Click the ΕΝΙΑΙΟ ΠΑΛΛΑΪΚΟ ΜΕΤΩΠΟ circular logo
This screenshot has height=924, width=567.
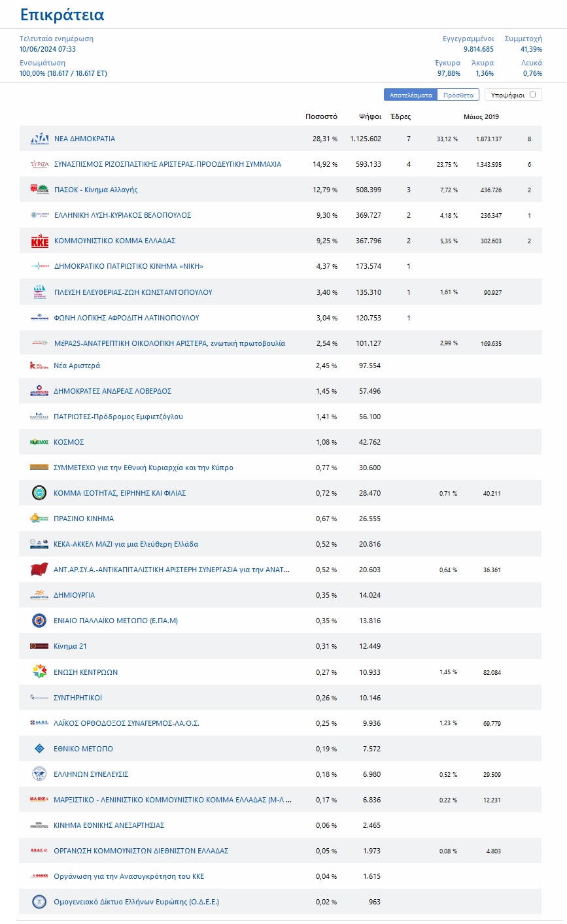pos(39,621)
